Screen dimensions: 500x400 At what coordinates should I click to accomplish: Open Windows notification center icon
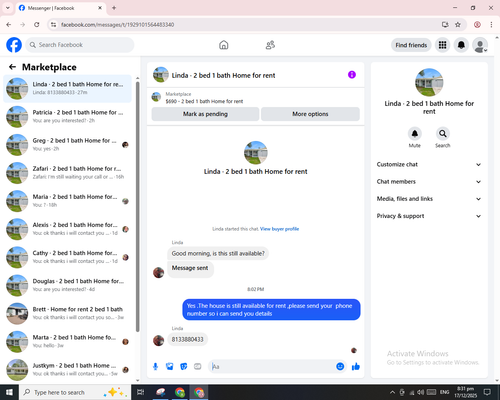[487, 392]
